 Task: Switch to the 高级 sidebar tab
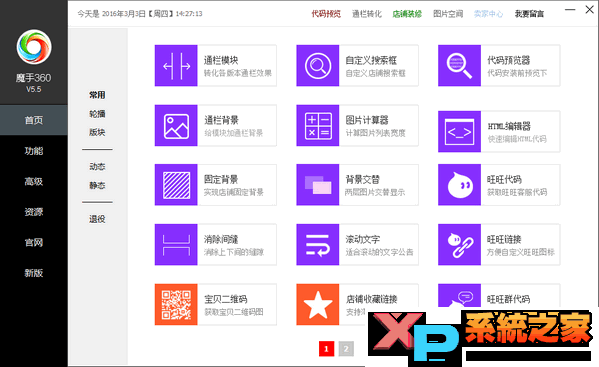(34, 181)
